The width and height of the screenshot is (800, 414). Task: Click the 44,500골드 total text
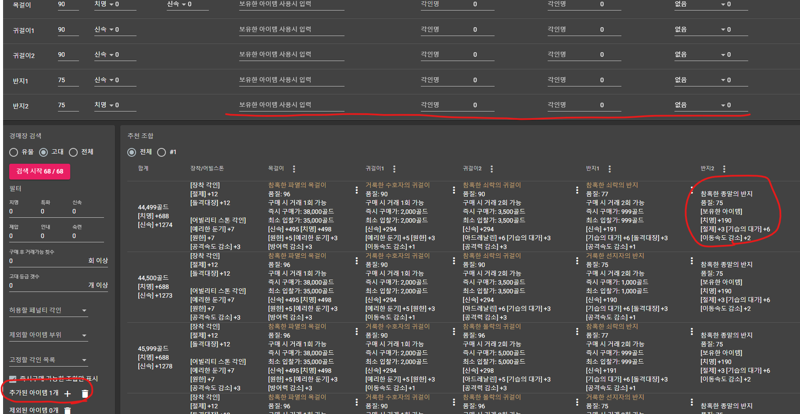[x=154, y=278]
